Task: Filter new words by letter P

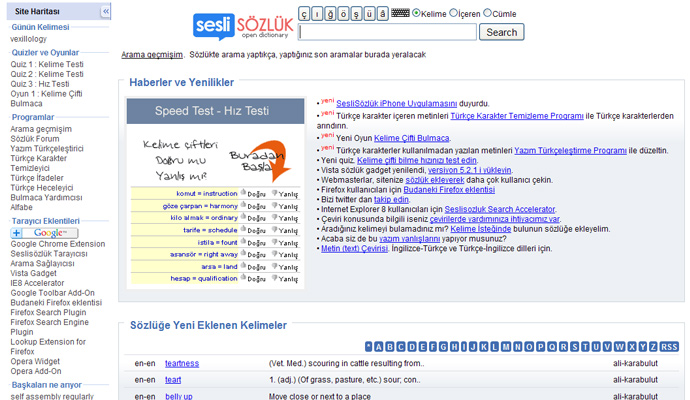Action: click(540, 347)
